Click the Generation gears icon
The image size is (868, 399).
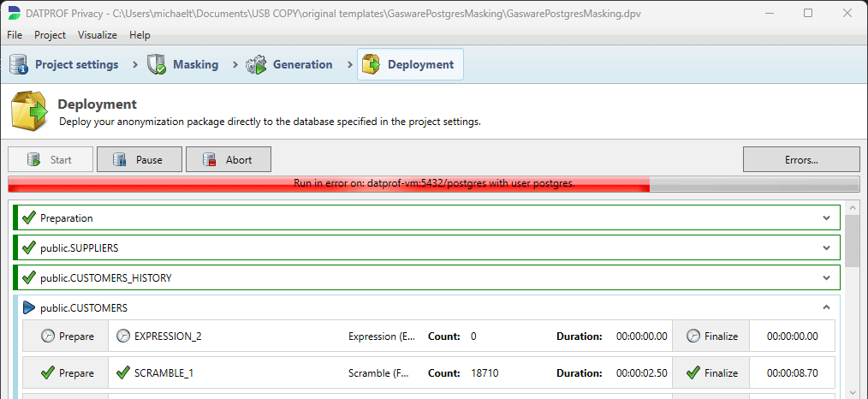(x=256, y=64)
